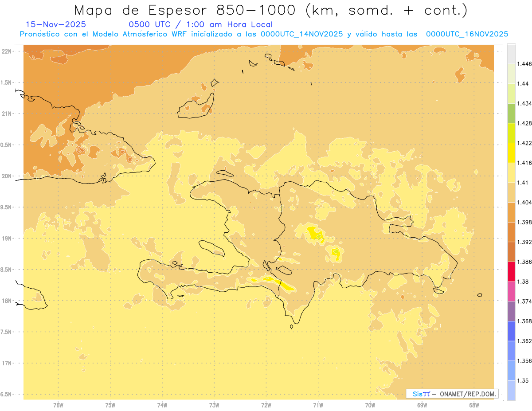
Task: Click the colorbar value '1.428'
Action: [x=524, y=123]
